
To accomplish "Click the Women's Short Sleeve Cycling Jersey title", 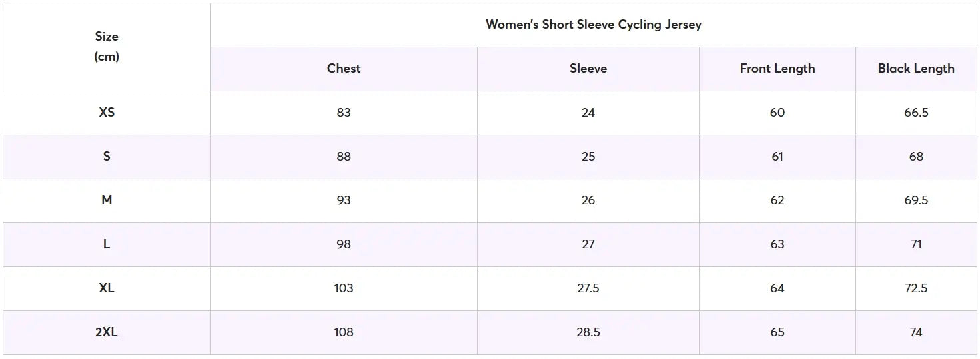I will point(593,25).
